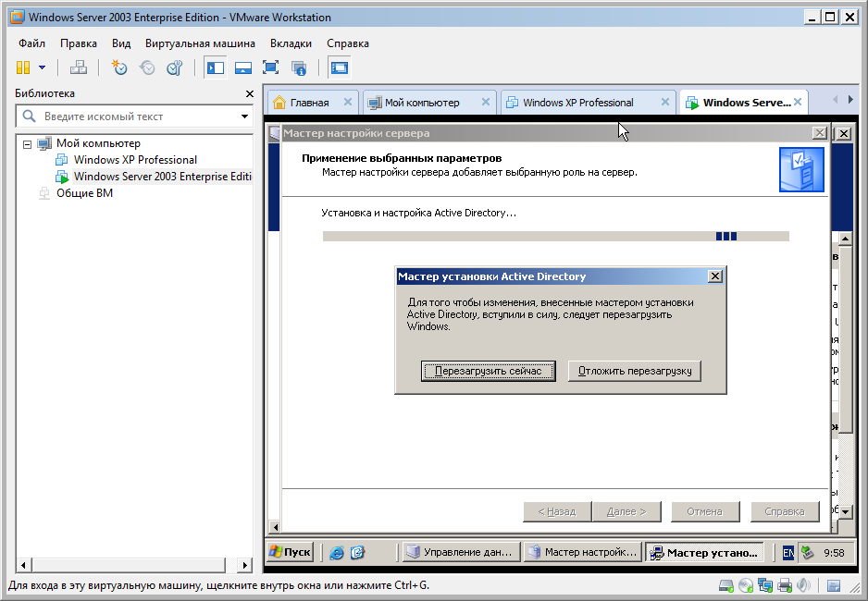Select Windows XP Professional in library tree
The height and width of the screenshot is (601, 868).
coord(135,160)
